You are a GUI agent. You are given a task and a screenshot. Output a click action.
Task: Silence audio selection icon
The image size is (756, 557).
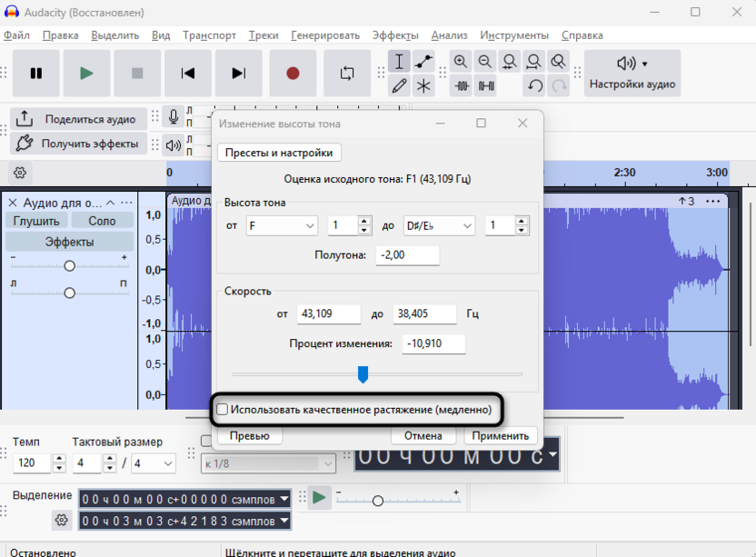tap(485, 85)
